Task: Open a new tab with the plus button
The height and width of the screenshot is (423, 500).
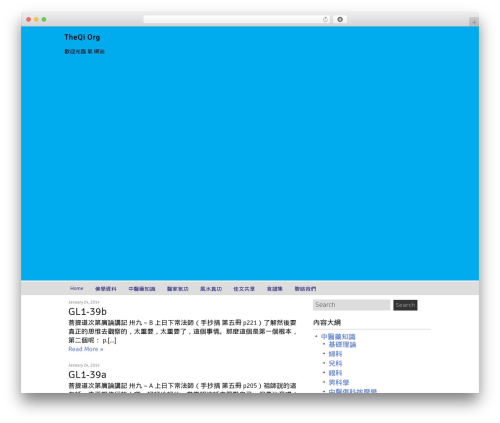Action: coord(474,22)
